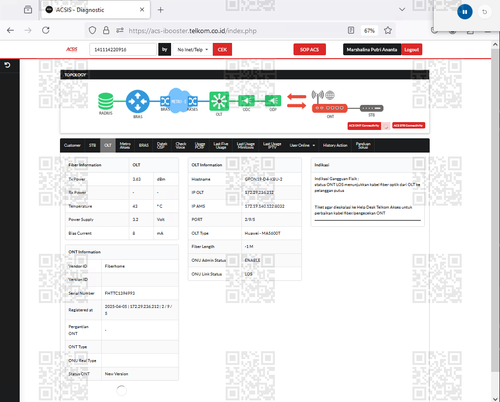Click the TOPOLOGY panel header
Viewport: 500px width, 402px height.
point(245,75)
